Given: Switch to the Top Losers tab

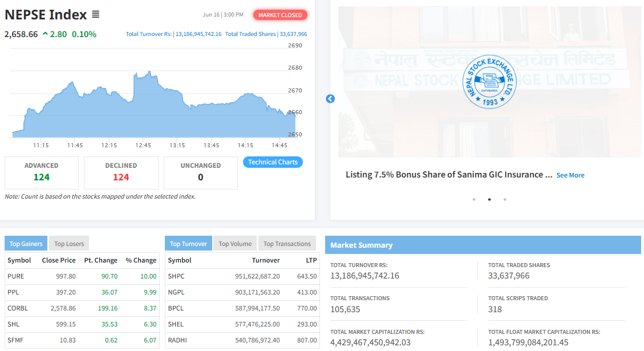Looking at the screenshot, I should [x=69, y=244].
